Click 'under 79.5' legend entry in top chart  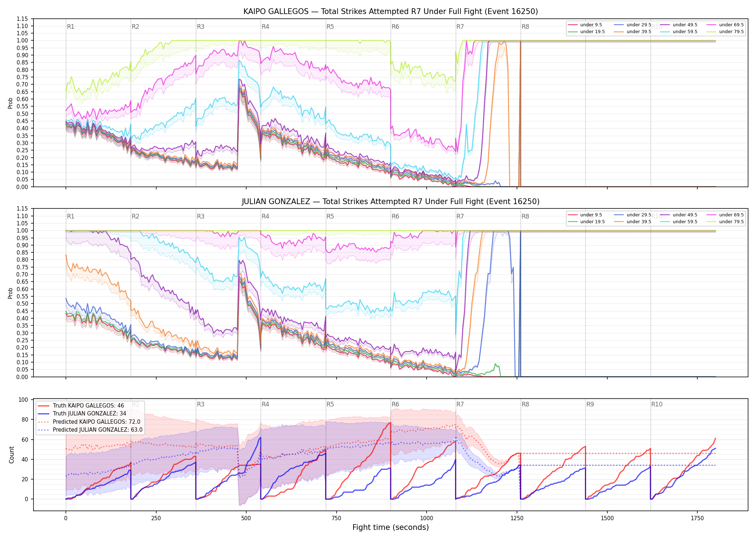pyautogui.click(x=725, y=32)
